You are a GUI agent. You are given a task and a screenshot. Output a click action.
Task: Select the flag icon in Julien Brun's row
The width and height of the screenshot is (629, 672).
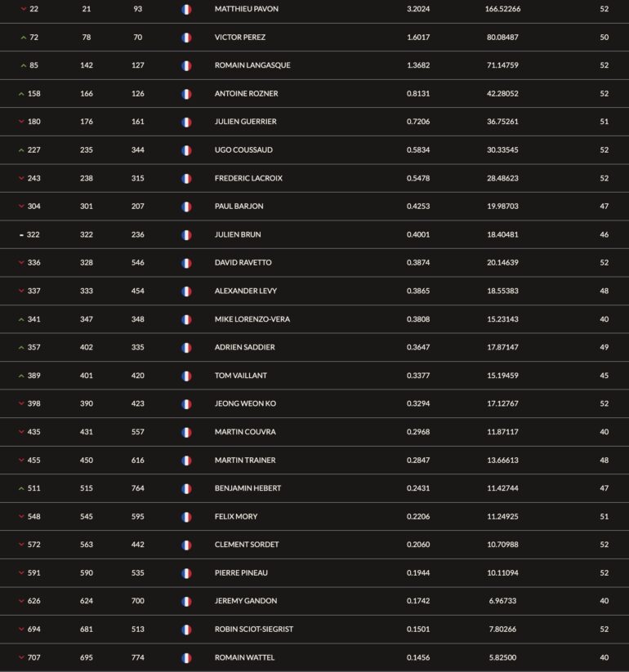[186, 235]
